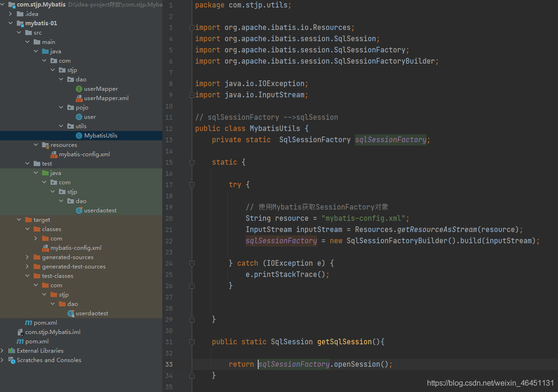
Task: Click 'com.stjp.utils' in the package statement
Action: tap(258, 5)
